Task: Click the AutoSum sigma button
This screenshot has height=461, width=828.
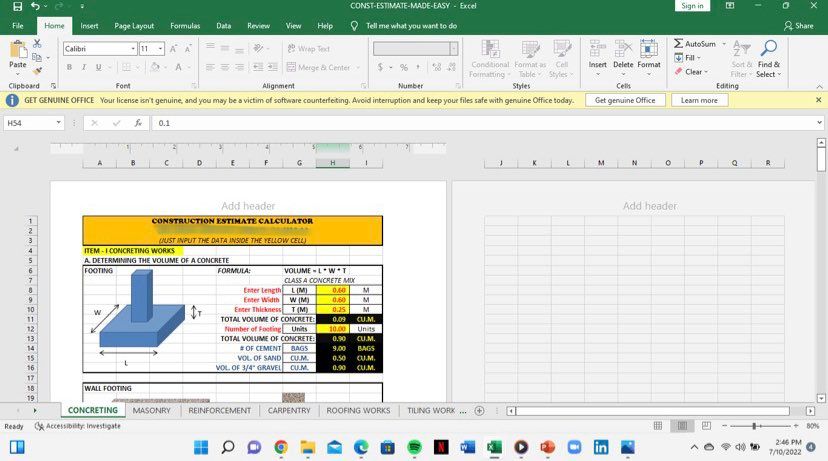Action: click(x=695, y=44)
